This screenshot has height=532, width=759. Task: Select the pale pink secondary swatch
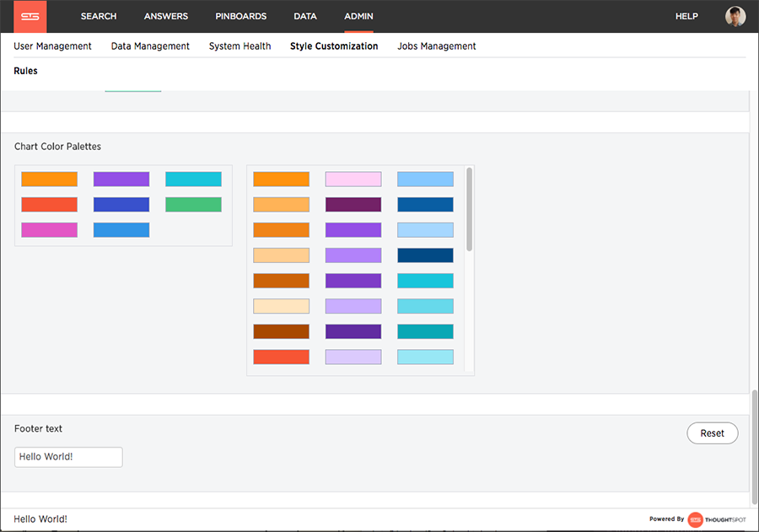click(x=353, y=179)
